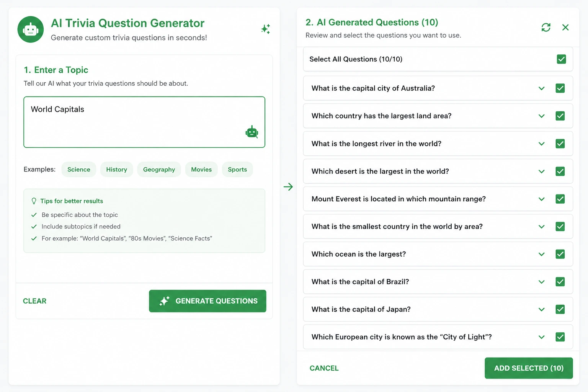Toggle the Select All Questions checkbox
The image size is (588, 392).
(561, 59)
